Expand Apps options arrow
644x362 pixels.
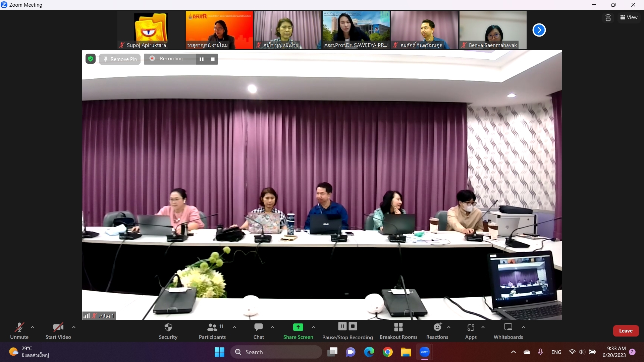483,327
